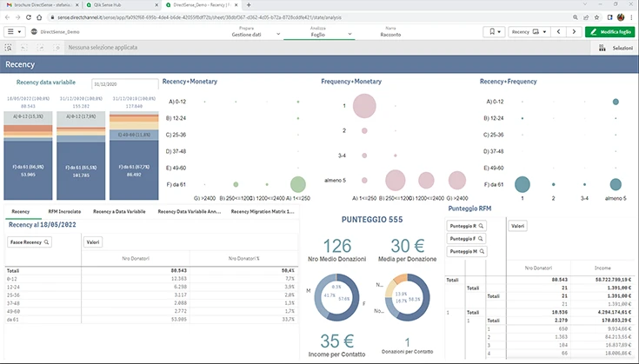
Task: Switch to Recency a Data Variabile tab
Action: pos(119,212)
